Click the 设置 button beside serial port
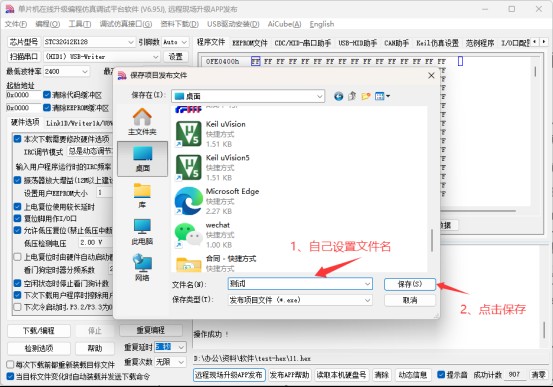This screenshot has height=387, width=553. 175,56
